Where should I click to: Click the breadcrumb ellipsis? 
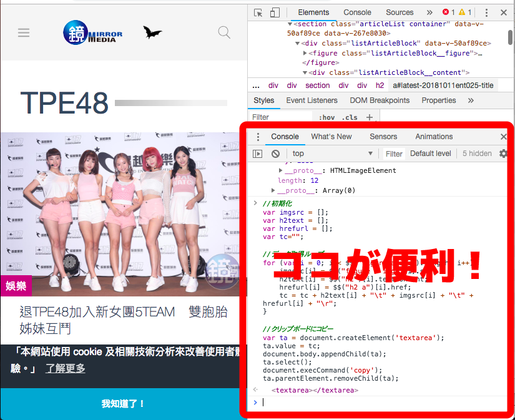point(256,86)
